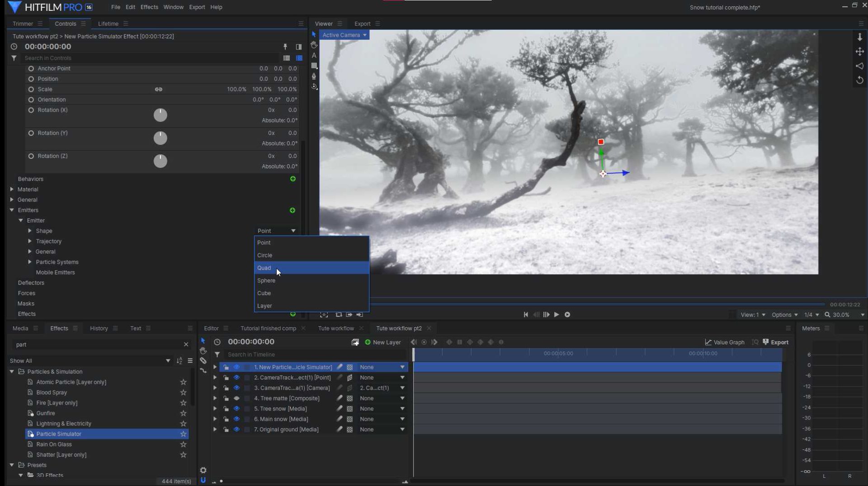Image resolution: width=868 pixels, height=486 pixels.
Task: Select the Lightning & Electricity effect
Action: [64, 424]
